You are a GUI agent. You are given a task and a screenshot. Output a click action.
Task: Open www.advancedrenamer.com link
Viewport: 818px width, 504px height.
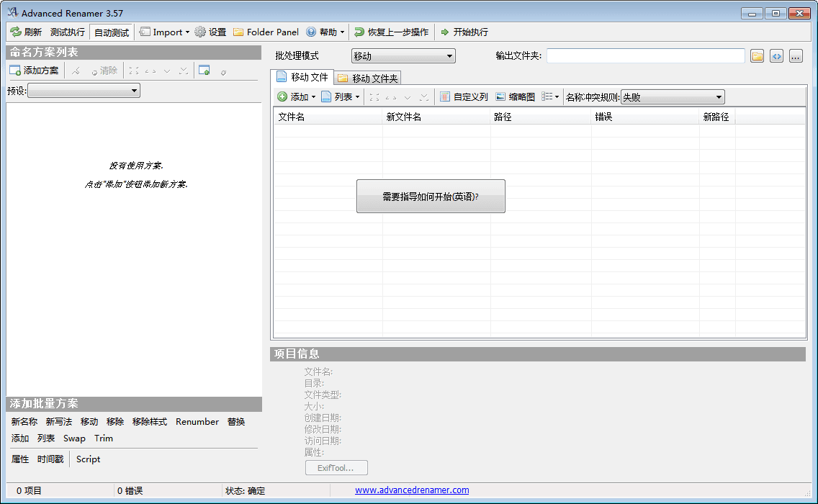[x=412, y=490]
